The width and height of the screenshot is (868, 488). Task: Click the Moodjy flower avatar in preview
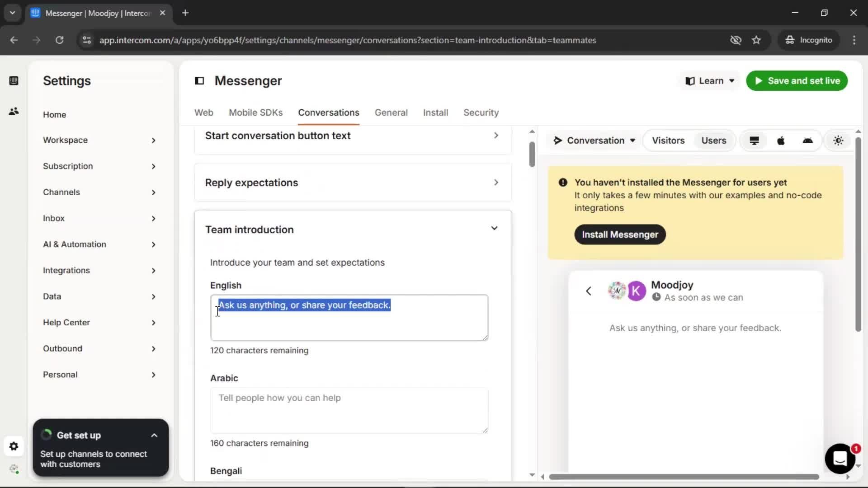617,291
